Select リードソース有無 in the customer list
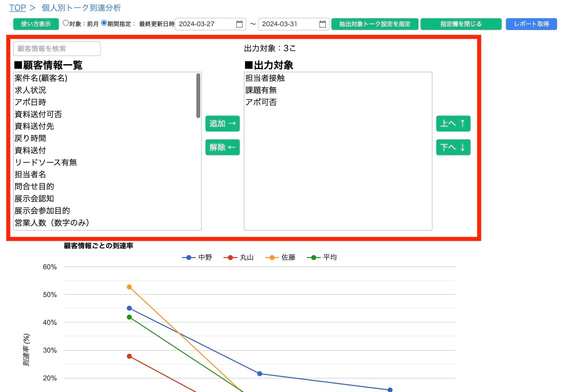 (x=46, y=162)
